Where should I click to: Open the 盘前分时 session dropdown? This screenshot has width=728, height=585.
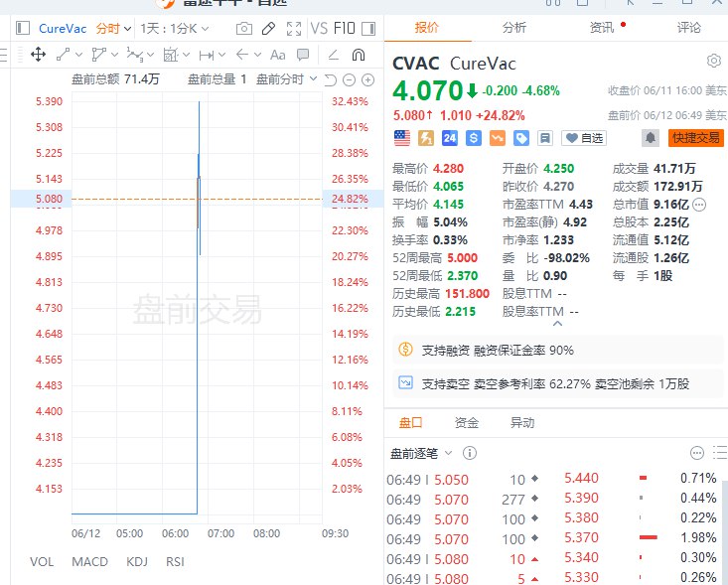click(x=286, y=79)
